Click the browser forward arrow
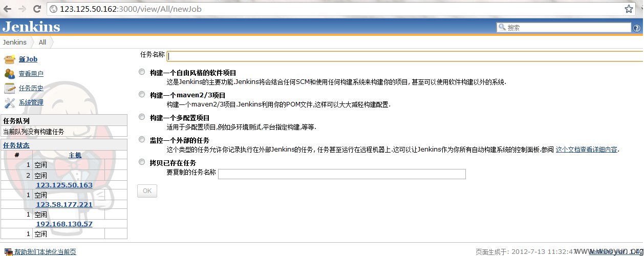 click(23, 9)
